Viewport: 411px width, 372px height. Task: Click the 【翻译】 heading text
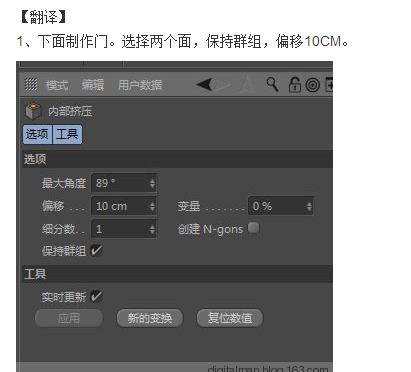click(x=43, y=17)
